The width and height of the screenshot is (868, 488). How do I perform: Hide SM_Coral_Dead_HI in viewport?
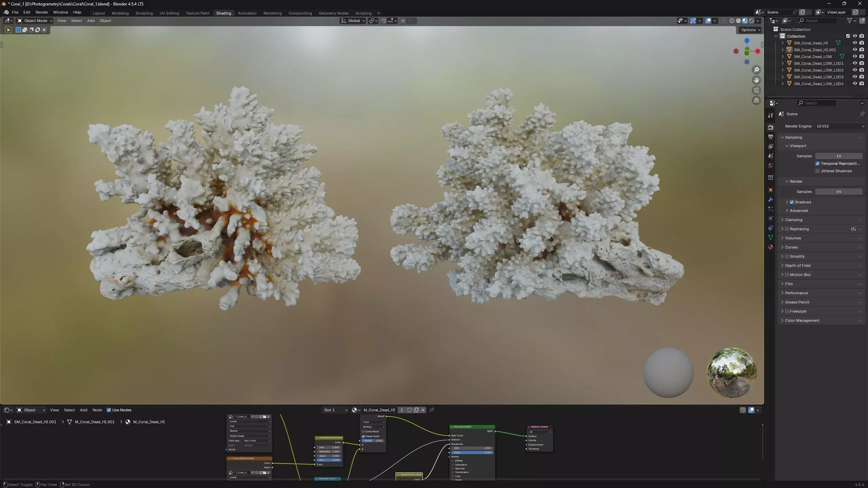tap(855, 43)
